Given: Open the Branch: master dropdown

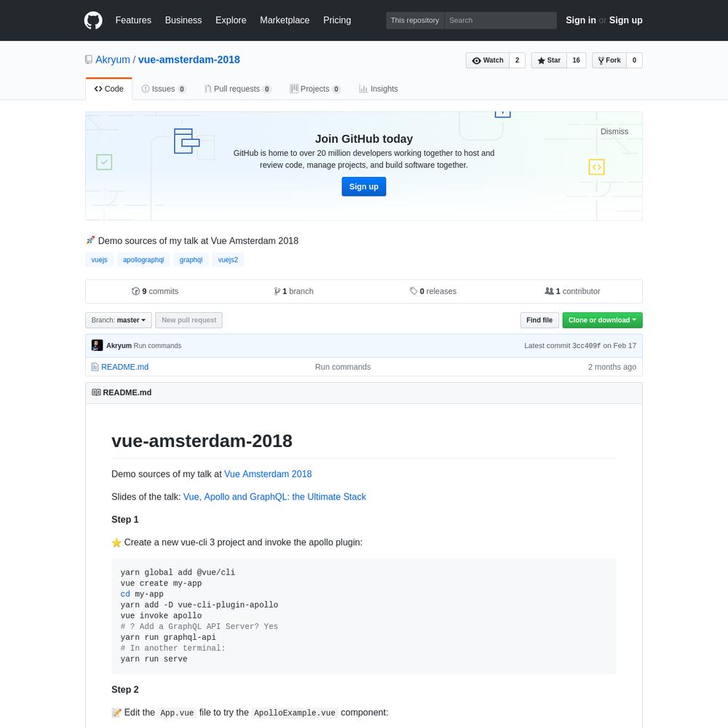Looking at the screenshot, I should [119, 320].
